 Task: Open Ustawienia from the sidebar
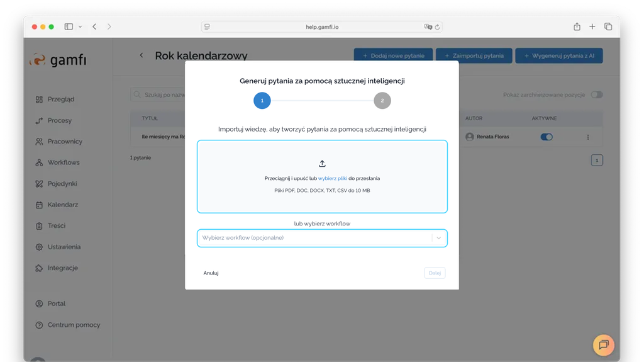64,247
